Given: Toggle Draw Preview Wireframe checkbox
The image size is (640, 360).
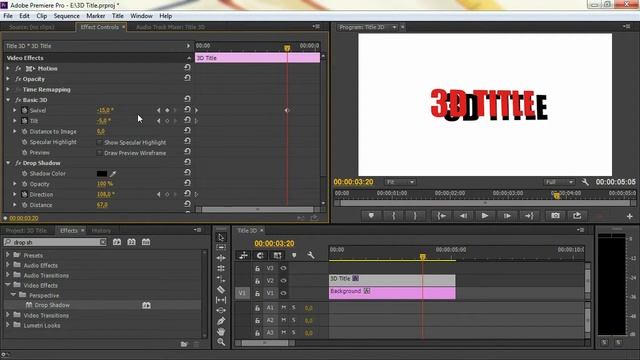Looking at the screenshot, I should [x=99, y=153].
